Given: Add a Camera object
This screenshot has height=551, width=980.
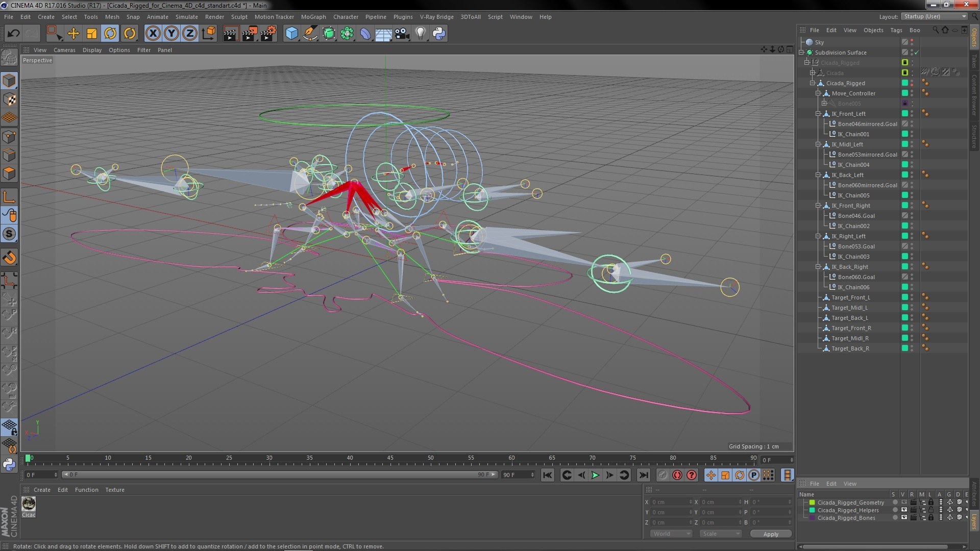Looking at the screenshot, I should [x=402, y=34].
